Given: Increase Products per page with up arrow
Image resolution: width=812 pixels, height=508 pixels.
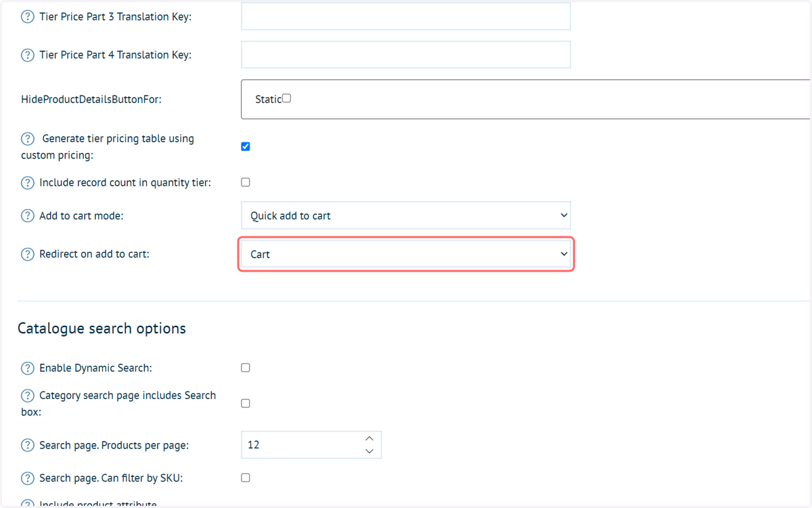Looking at the screenshot, I should [x=369, y=439].
